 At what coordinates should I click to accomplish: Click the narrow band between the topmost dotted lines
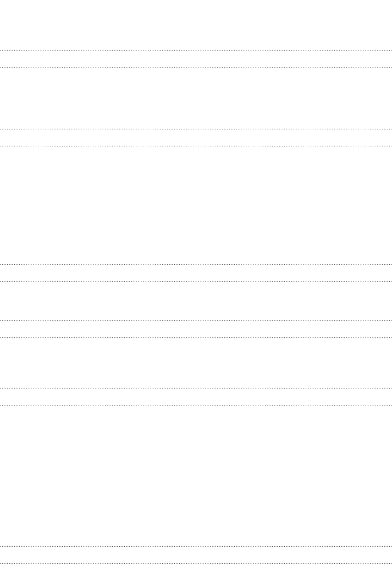click(196, 59)
